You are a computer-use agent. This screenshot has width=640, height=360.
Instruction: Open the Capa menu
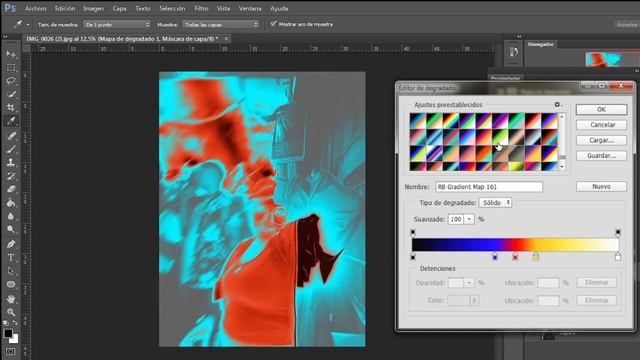click(x=119, y=8)
